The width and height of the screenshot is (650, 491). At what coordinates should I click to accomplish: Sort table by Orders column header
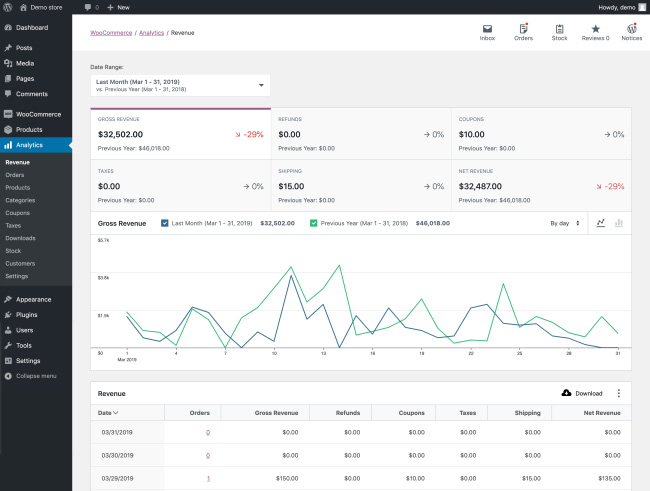pos(199,413)
